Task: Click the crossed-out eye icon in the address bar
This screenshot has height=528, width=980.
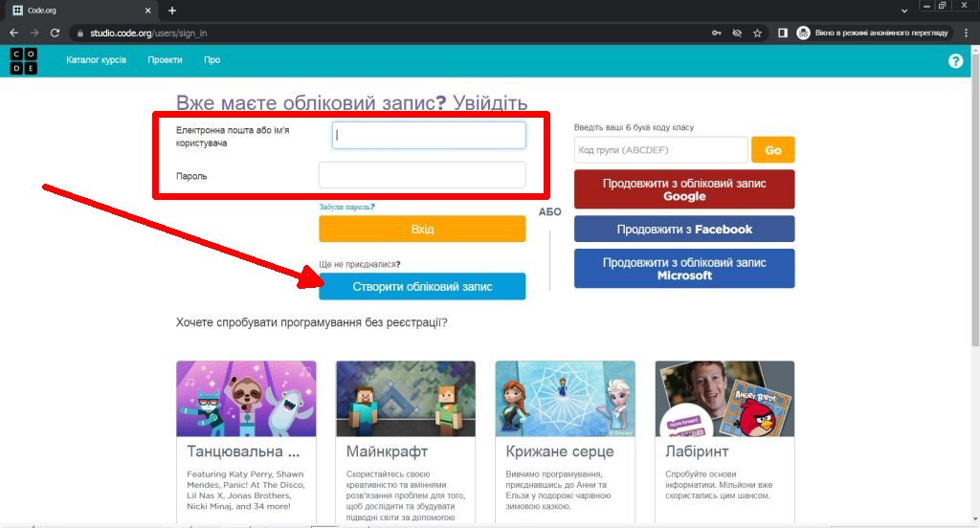Action: tap(737, 33)
